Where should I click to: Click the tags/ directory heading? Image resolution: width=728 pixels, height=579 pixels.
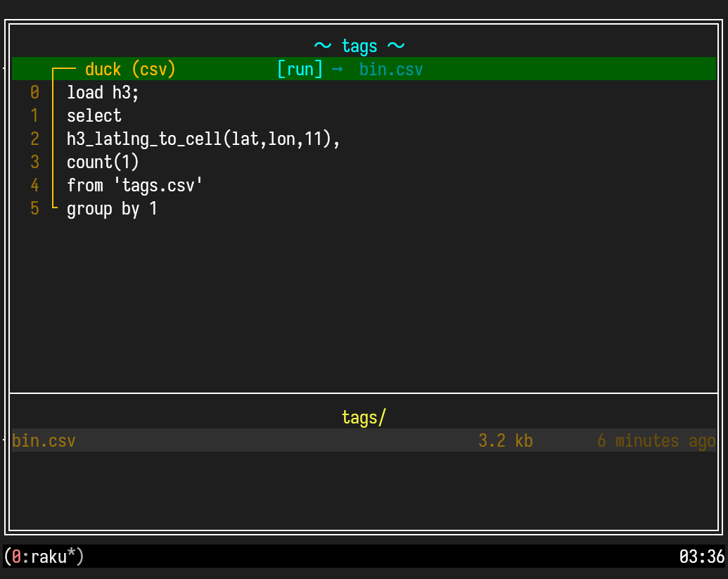(364, 418)
